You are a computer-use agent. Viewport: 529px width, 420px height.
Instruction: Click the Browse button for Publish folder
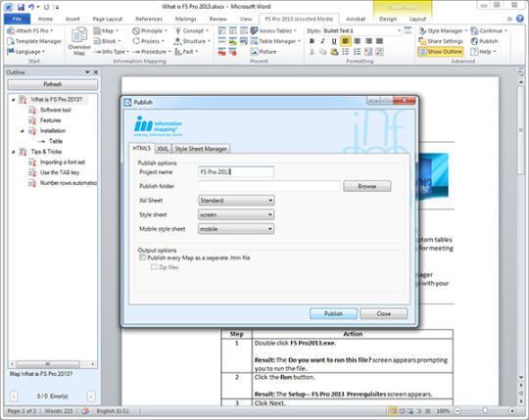click(367, 186)
